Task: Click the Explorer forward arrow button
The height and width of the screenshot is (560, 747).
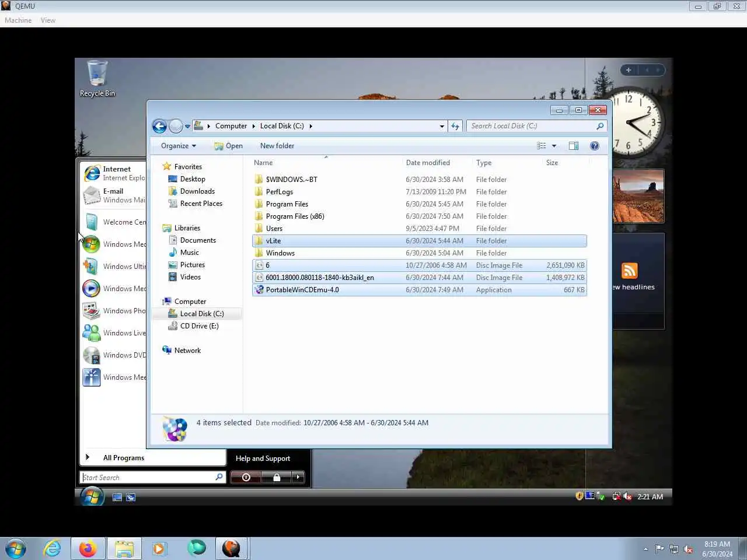Action: point(176,126)
